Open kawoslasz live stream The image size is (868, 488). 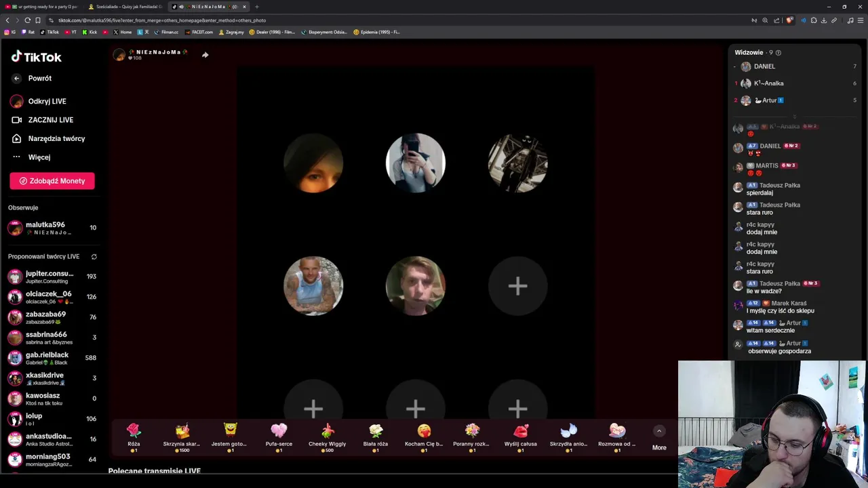52,399
